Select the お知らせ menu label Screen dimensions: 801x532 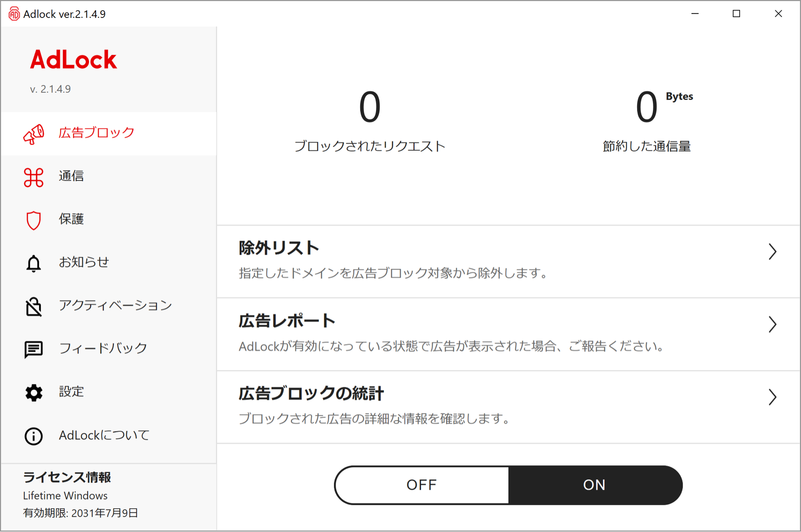83,262
